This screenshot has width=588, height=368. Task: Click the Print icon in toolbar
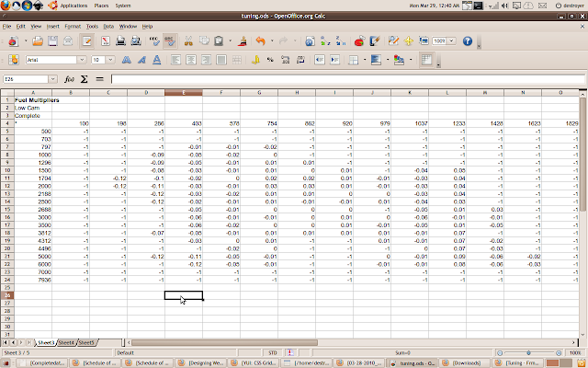(120, 41)
